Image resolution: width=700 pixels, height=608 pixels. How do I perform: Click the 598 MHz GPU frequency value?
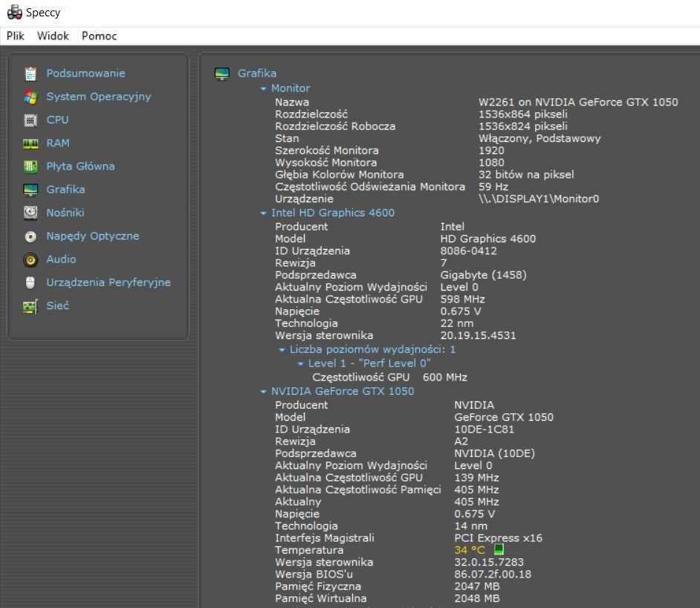tap(462, 299)
